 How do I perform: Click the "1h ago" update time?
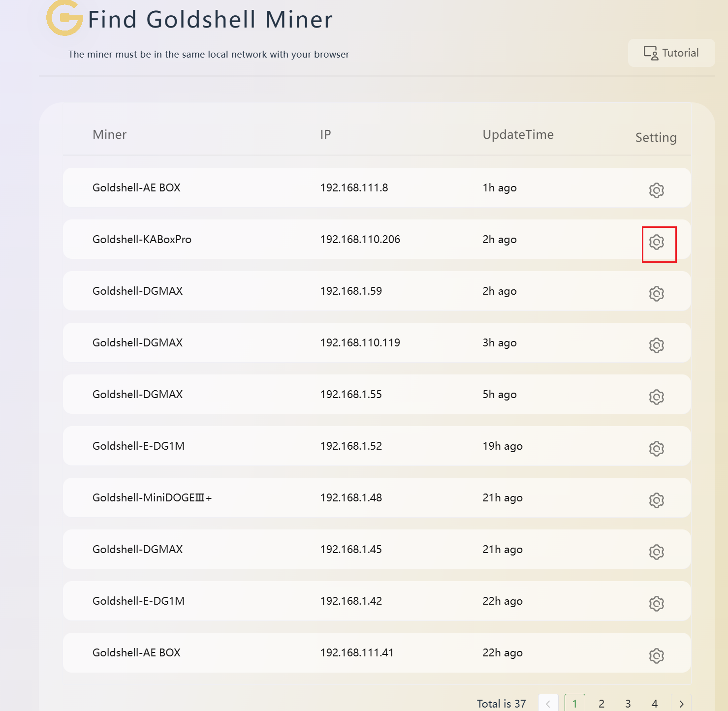coord(500,188)
